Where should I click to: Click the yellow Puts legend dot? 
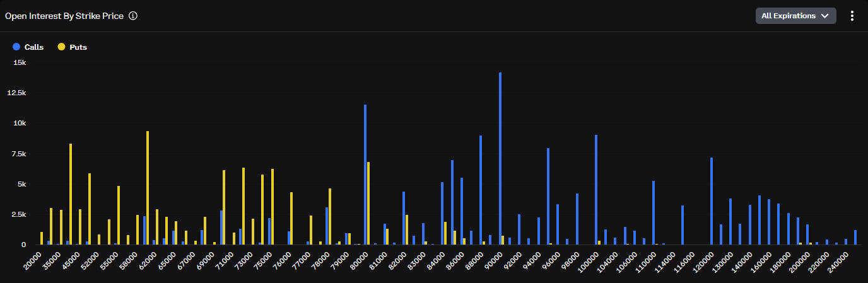pos(61,47)
